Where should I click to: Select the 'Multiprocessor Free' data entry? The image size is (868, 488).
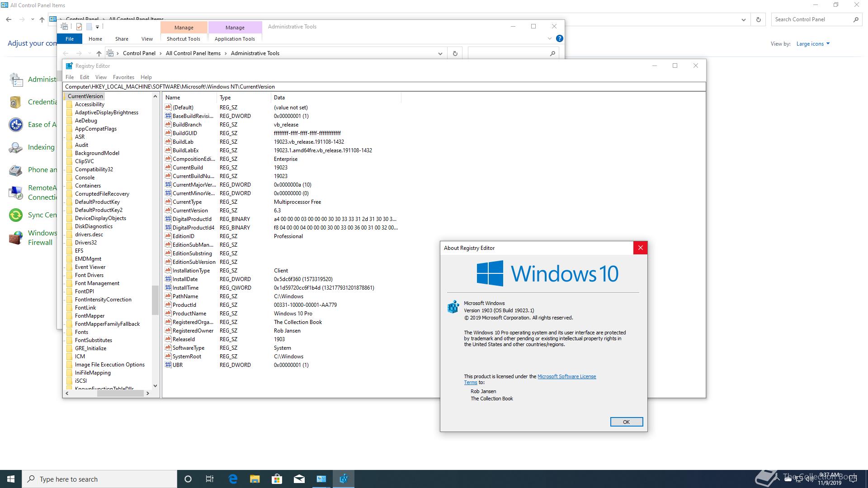coord(297,202)
